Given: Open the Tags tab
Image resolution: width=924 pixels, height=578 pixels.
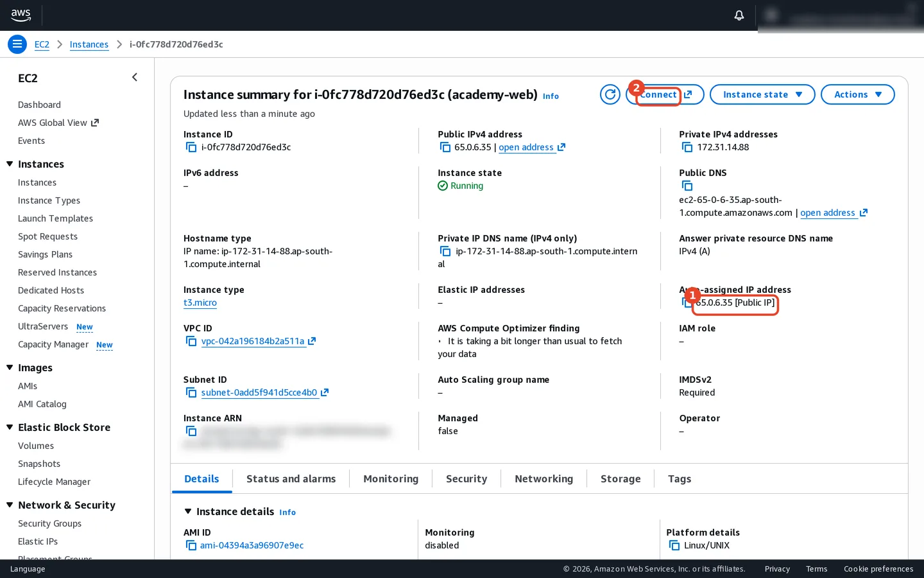Looking at the screenshot, I should pyautogui.click(x=680, y=478).
